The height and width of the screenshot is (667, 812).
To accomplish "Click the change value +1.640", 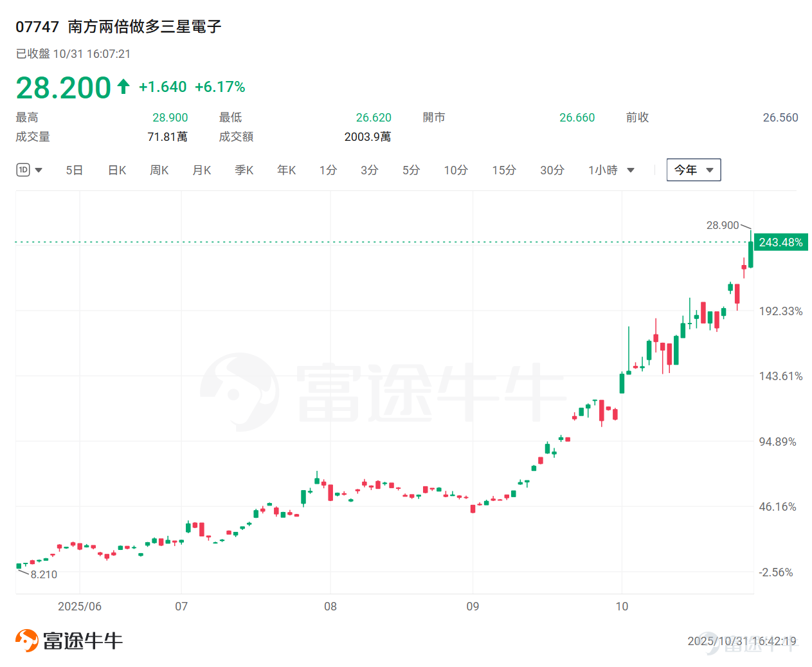I will [x=163, y=87].
